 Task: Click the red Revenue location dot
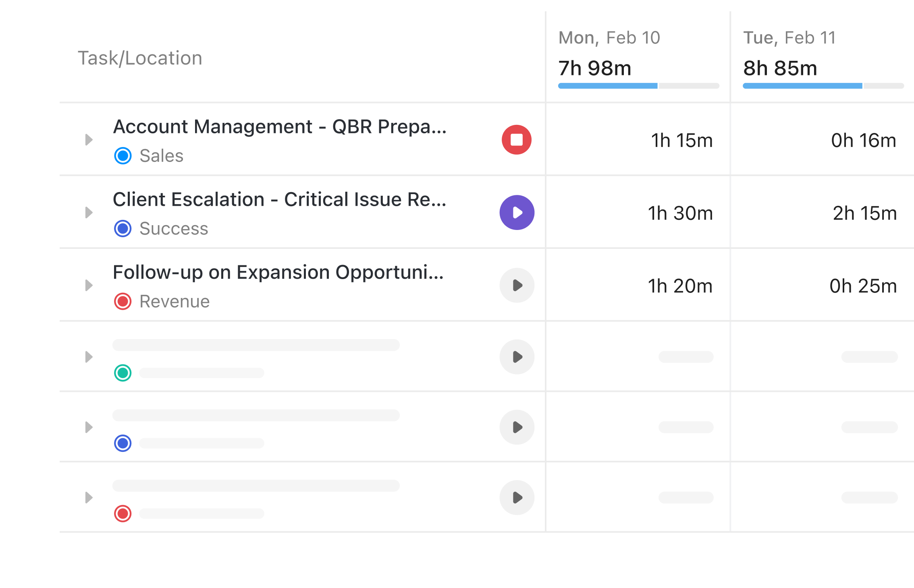click(x=123, y=301)
